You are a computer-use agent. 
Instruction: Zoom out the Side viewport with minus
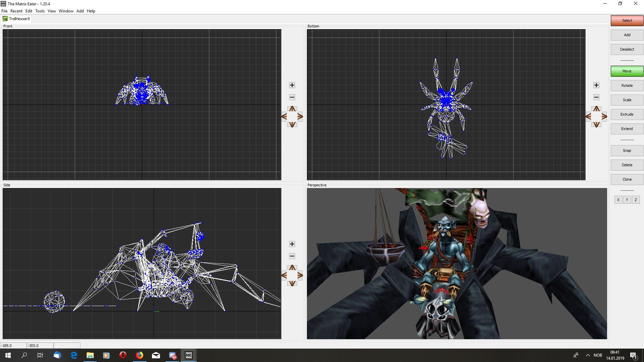coord(292,256)
